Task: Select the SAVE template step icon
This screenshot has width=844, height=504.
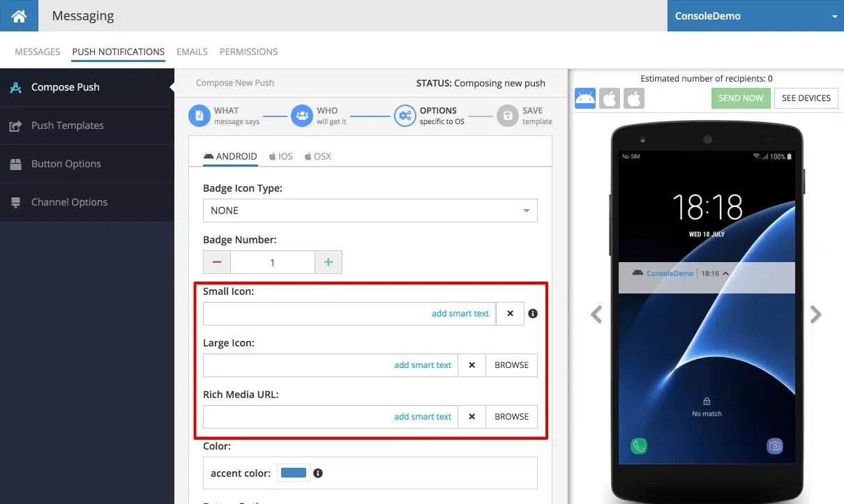Action: click(x=507, y=115)
